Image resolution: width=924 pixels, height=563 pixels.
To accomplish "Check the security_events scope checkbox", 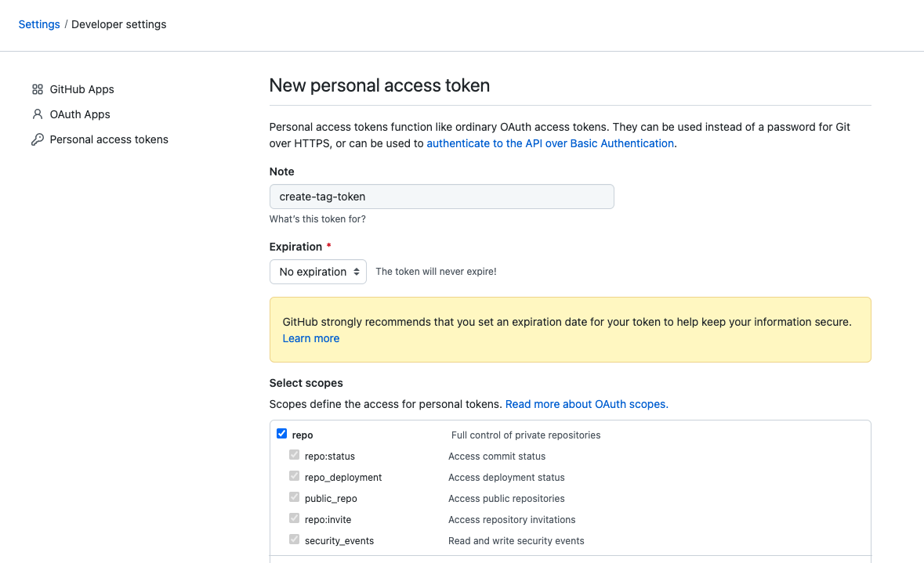I will 294,539.
